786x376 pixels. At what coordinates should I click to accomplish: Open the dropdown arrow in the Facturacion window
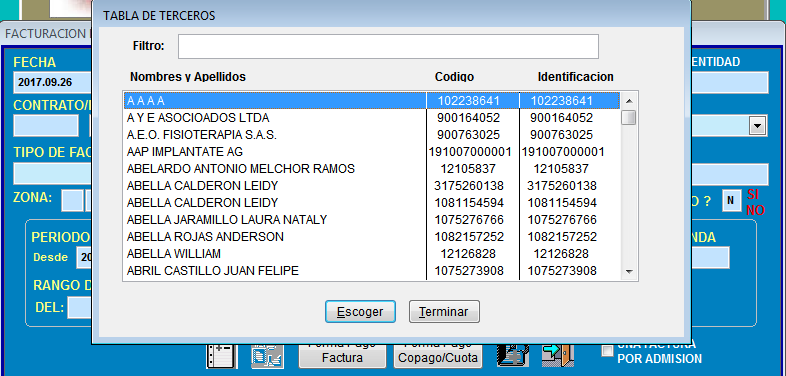[757, 125]
